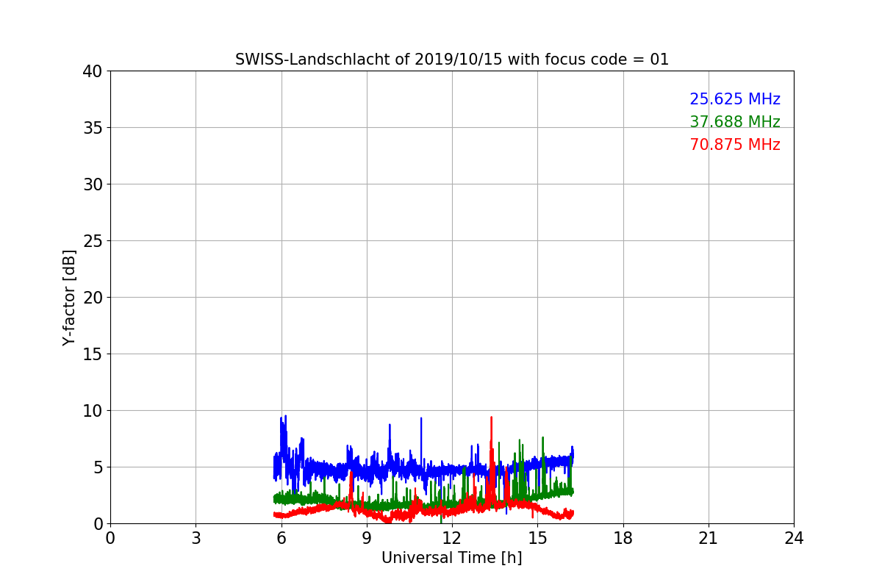882x588 pixels.
Task: Click the plot title SWISS-Landschlacht of 2019/10/15
Action: (x=452, y=60)
